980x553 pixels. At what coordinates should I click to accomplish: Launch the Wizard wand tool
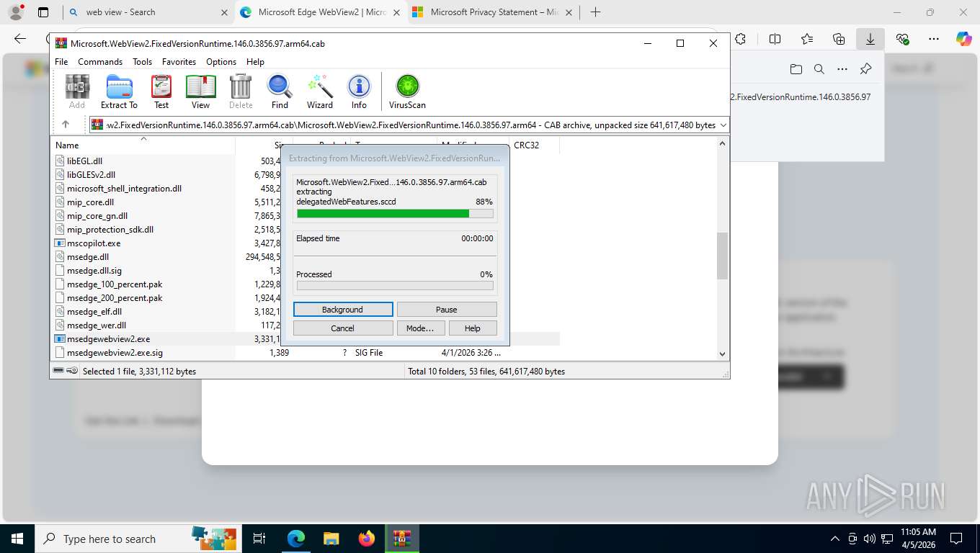[320, 91]
